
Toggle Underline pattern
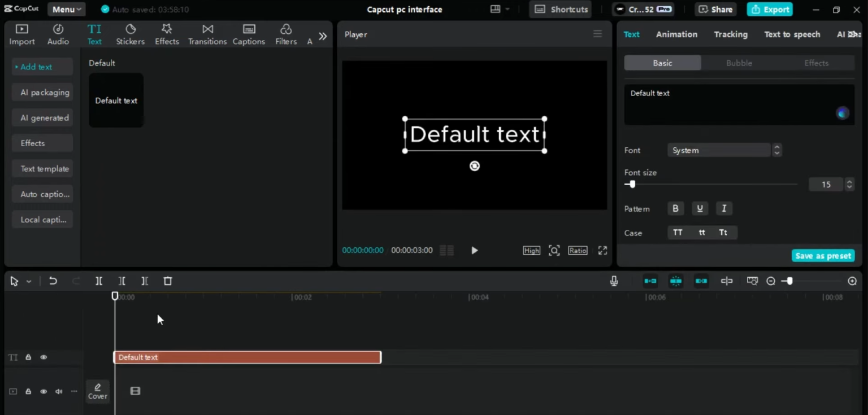coord(700,208)
